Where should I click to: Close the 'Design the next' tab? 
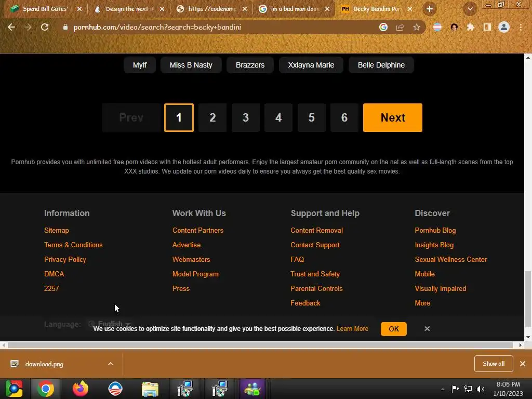tap(162, 9)
